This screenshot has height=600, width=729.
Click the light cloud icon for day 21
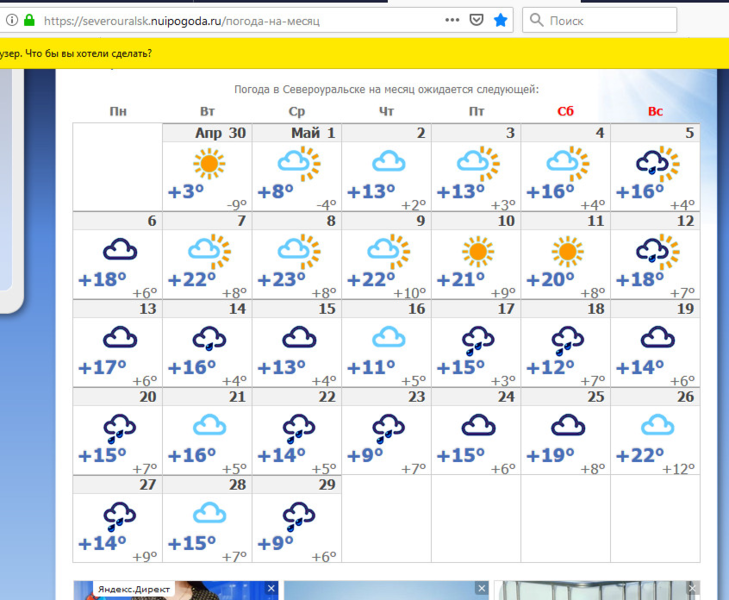[x=209, y=425]
